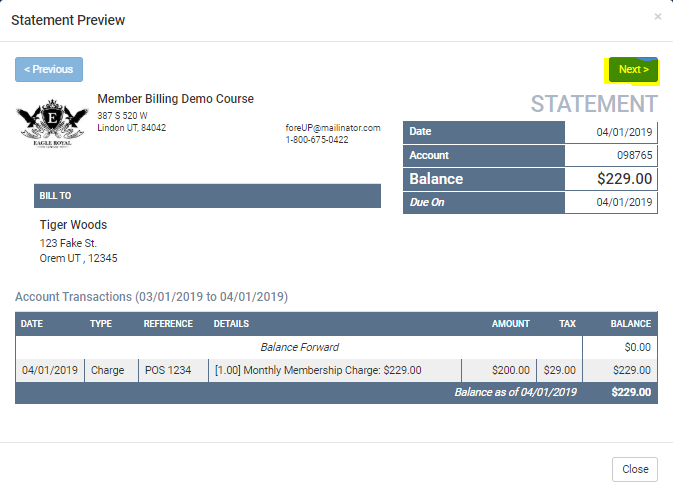The width and height of the screenshot is (673, 492).
Task: Click the DETAILS column header
Action: (x=231, y=324)
